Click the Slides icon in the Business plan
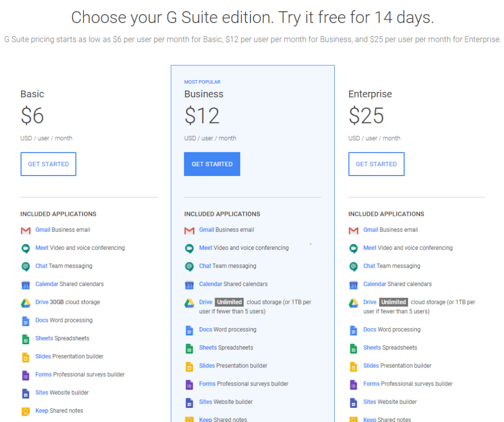 (189, 366)
